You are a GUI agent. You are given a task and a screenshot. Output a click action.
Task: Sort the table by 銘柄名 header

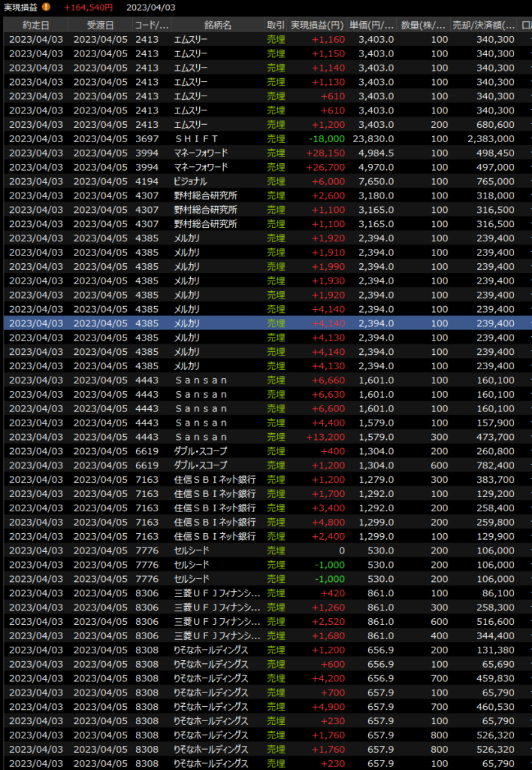217,25
